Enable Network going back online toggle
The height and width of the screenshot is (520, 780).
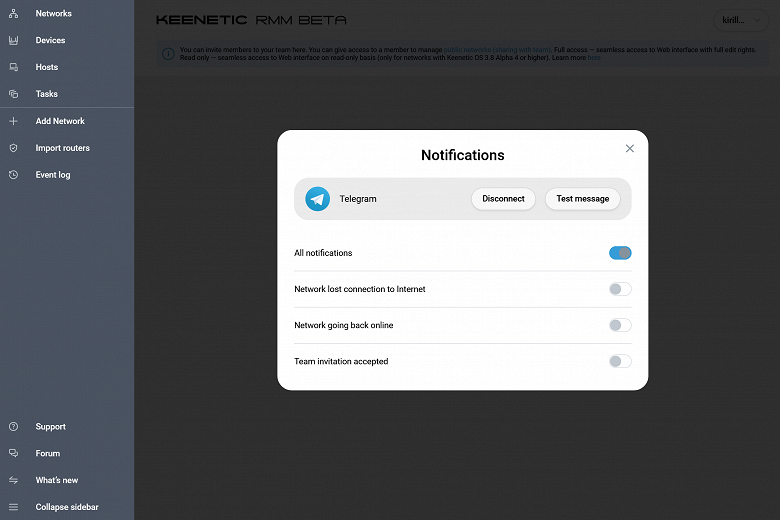click(x=620, y=325)
